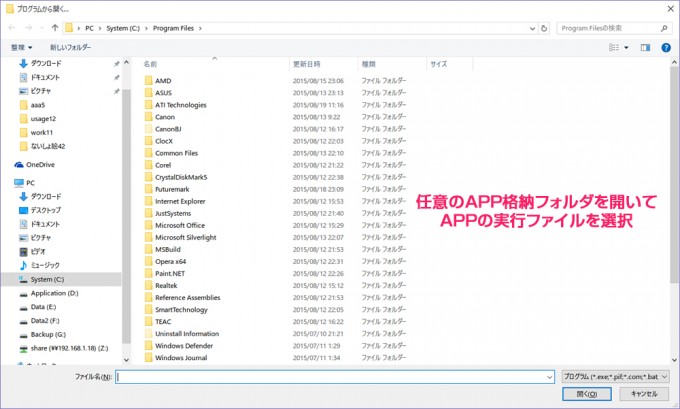This screenshot has height=409, width=680.
Task: Select Program Files in the breadcrumb
Action: (x=173, y=28)
